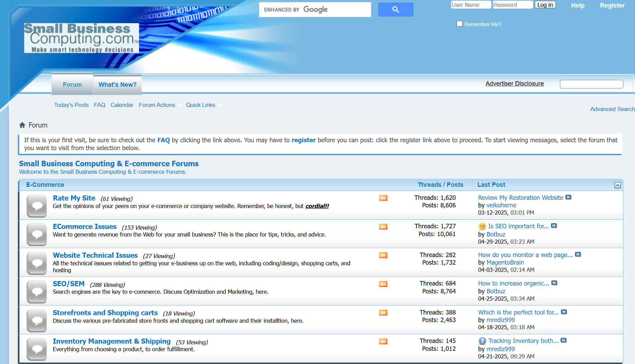View veikoherne's user profile
Viewport: 635px width, 364px height.
coord(501,205)
